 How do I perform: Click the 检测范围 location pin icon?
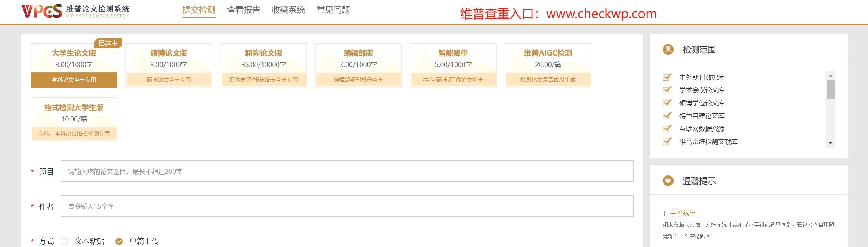point(668,49)
